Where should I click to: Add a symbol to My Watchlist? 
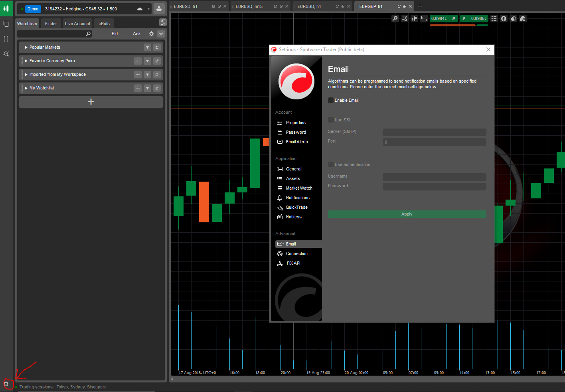pyautogui.click(x=138, y=88)
